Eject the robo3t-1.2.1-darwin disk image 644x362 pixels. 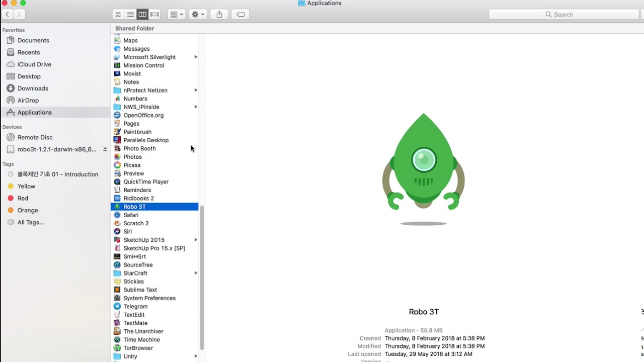point(105,149)
